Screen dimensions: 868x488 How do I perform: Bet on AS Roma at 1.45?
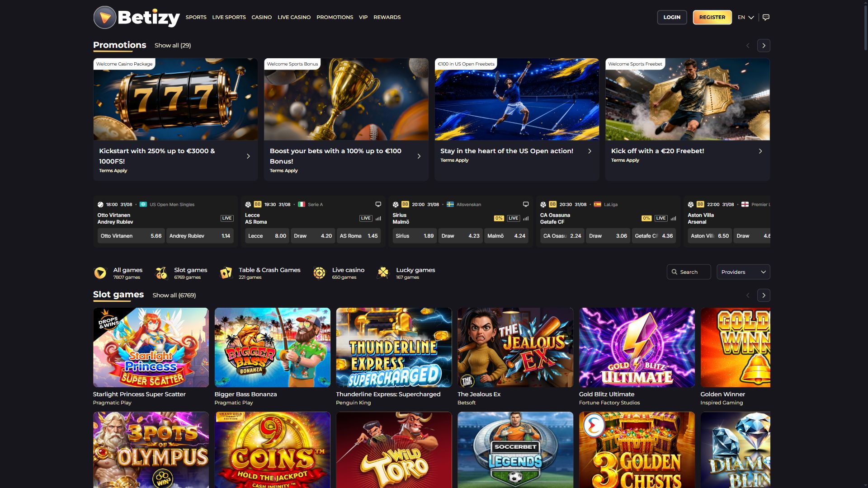(359, 236)
